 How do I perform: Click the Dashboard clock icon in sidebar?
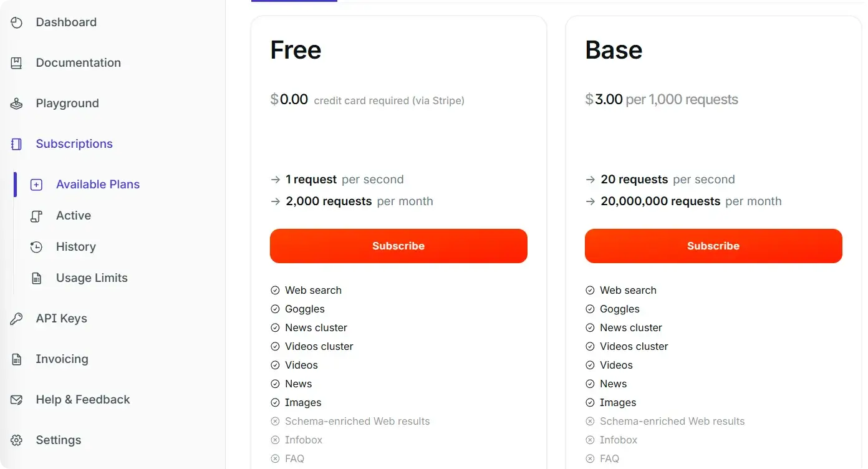click(16, 22)
